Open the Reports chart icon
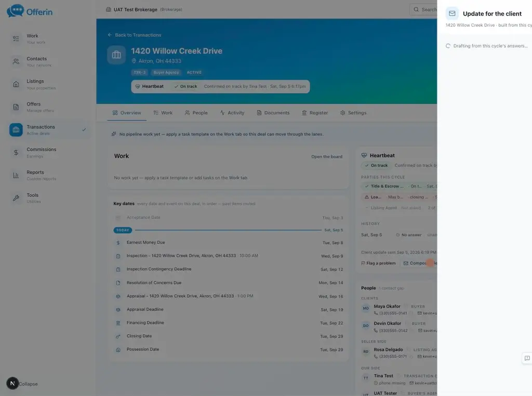532x396 pixels. [x=16, y=175]
